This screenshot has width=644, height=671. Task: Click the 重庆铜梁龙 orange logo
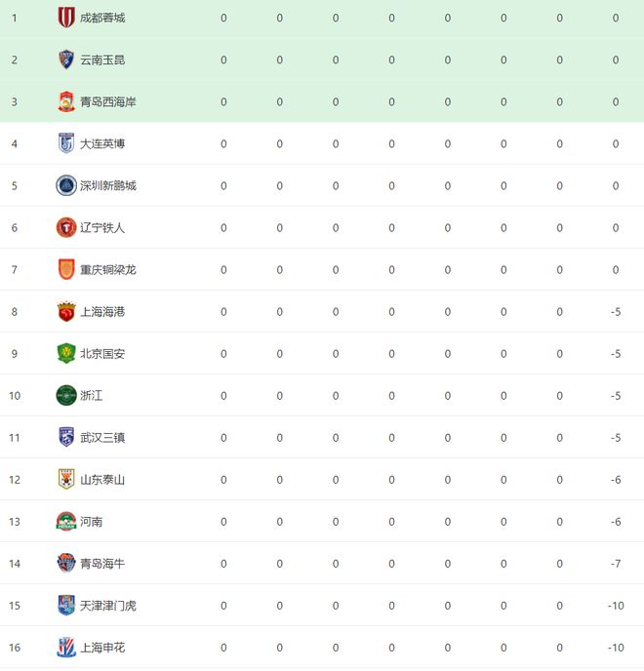[x=66, y=269]
